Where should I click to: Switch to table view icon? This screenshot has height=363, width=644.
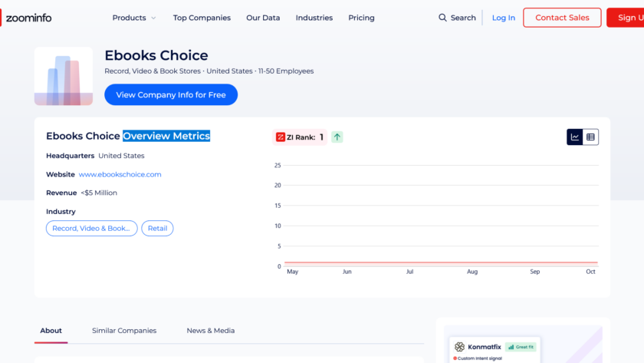coord(590,137)
